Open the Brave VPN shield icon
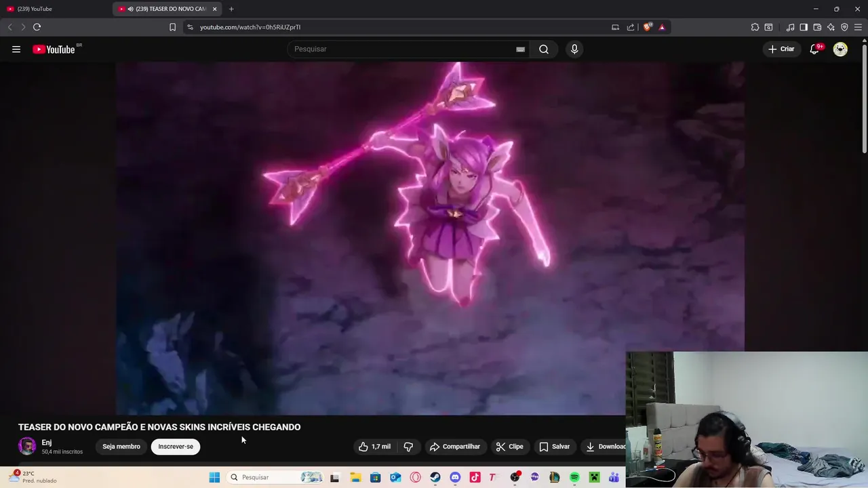Viewport: 868px width, 488px height. coord(844,27)
